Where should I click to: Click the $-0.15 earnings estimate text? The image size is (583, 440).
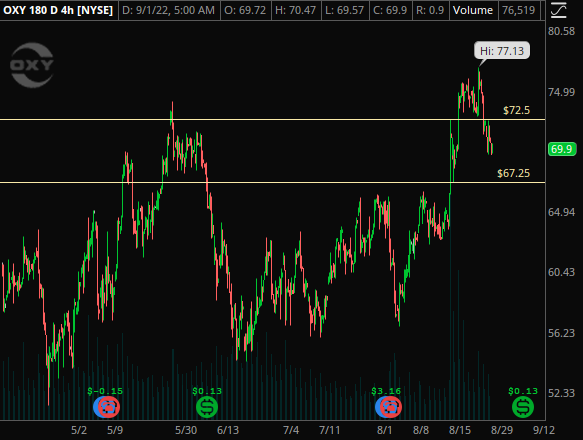click(105, 391)
